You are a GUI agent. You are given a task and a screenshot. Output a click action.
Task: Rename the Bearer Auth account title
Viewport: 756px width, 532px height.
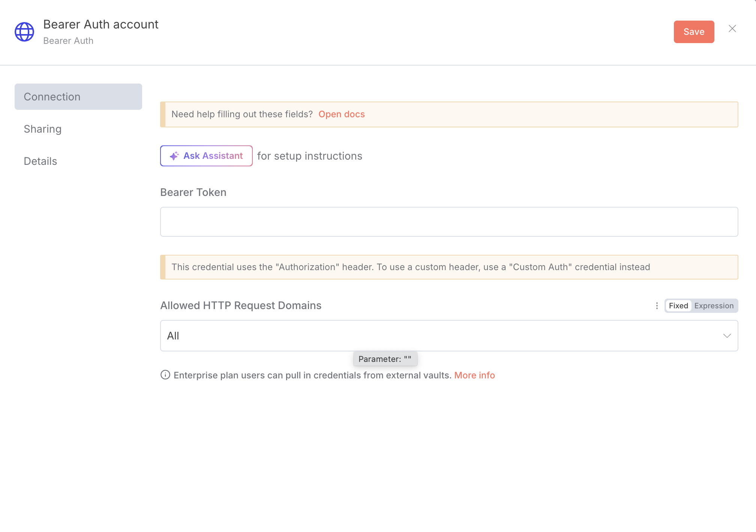pyautogui.click(x=100, y=24)
